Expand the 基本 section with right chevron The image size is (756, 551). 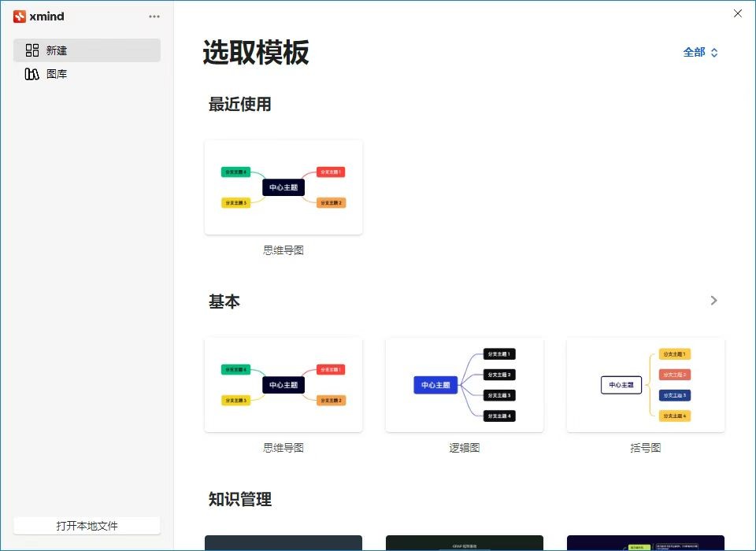[713, 301]
